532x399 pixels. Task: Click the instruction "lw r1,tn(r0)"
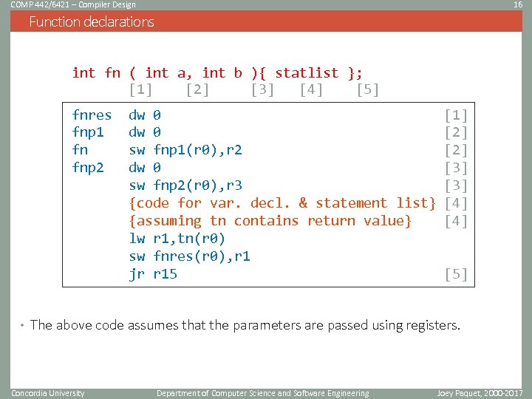click(177, 239)
